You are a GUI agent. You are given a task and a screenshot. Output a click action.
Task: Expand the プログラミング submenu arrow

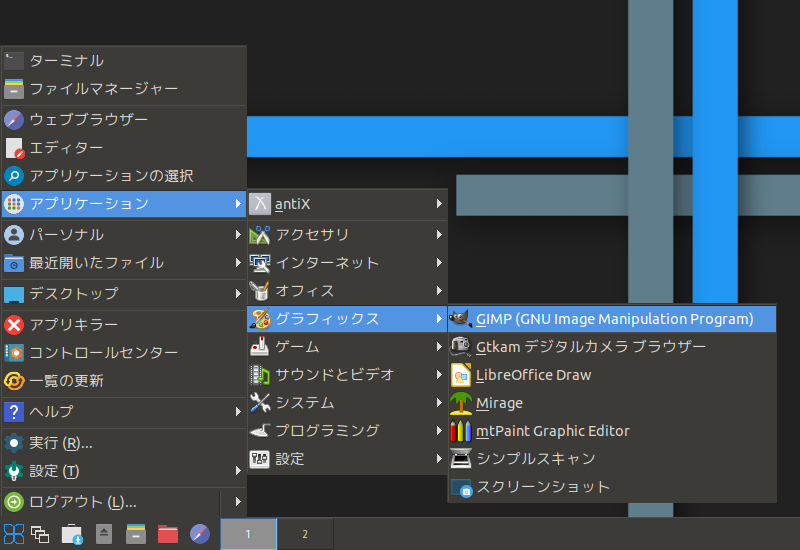(x=439, y=431)
